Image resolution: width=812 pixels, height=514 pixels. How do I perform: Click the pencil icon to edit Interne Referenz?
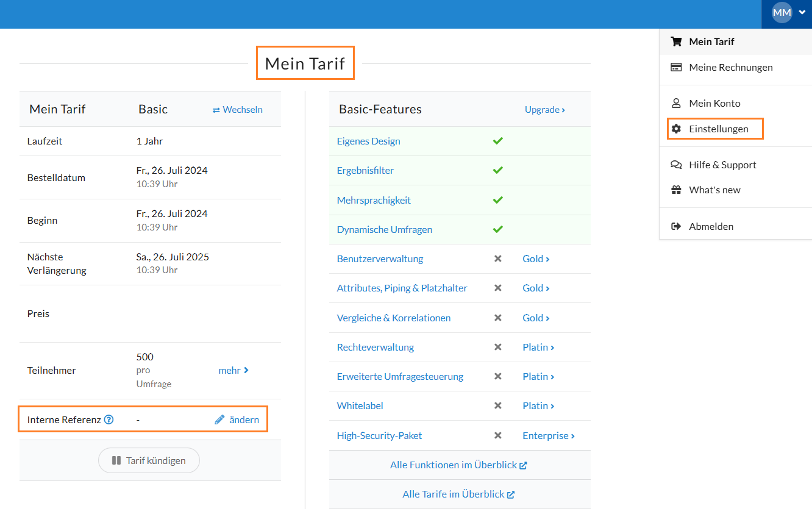[x=220, y=419]
